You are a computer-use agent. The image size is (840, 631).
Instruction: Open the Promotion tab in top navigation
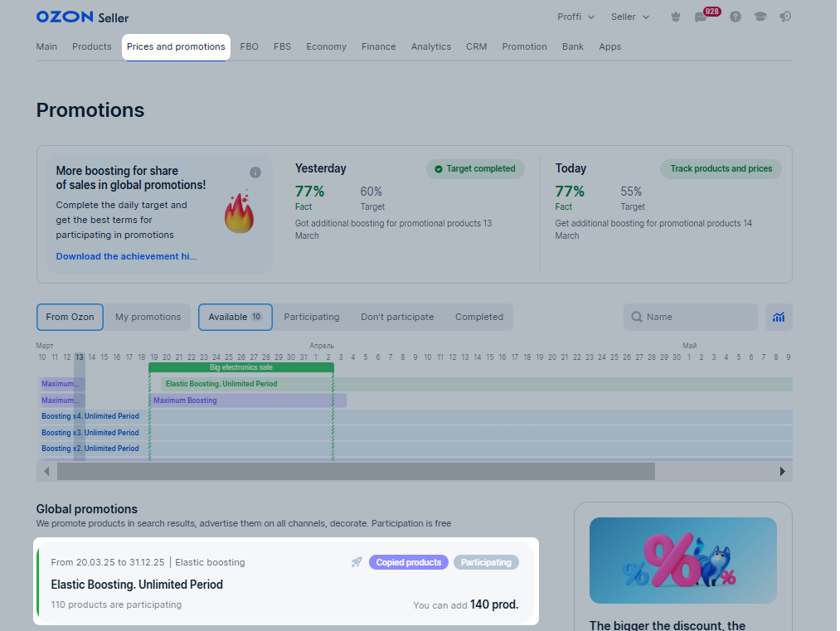[x=524, y=46]
